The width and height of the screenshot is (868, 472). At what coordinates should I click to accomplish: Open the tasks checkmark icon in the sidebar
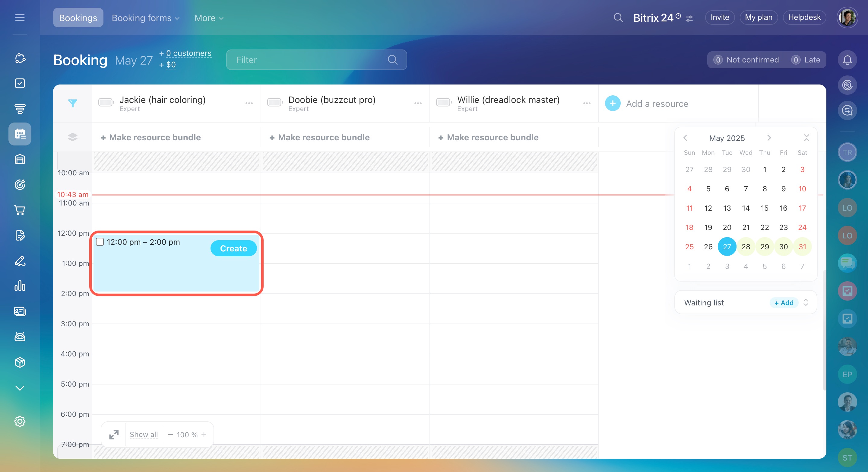coord(20,83)
